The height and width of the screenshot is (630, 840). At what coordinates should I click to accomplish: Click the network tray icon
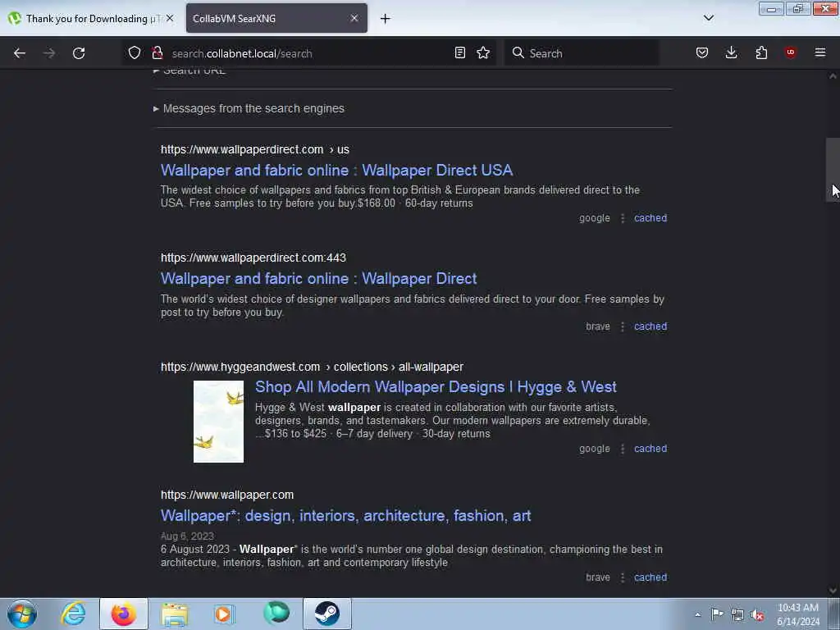coord(737,615)
